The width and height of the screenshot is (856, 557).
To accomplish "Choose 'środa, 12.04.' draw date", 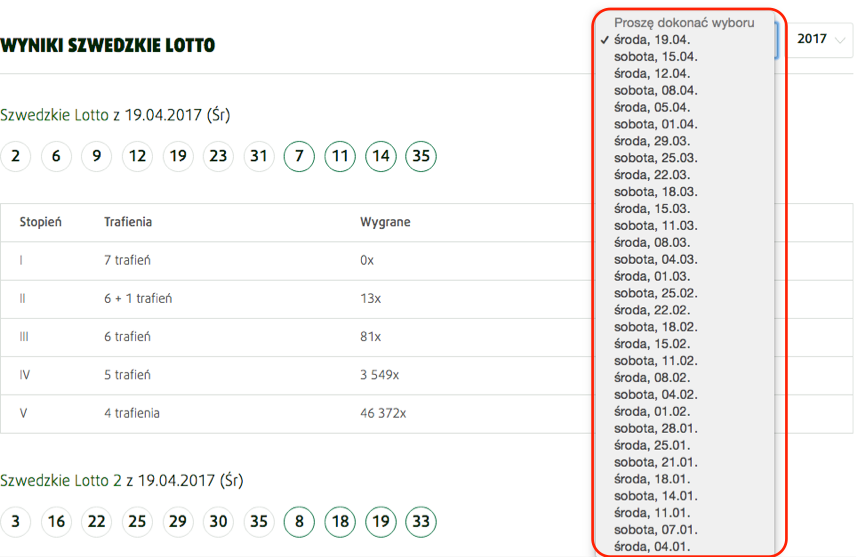I will pos(654,73).
